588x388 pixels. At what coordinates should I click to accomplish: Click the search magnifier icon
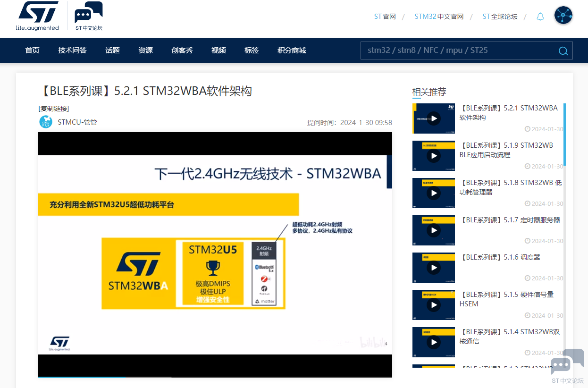(x=563, y=51)
